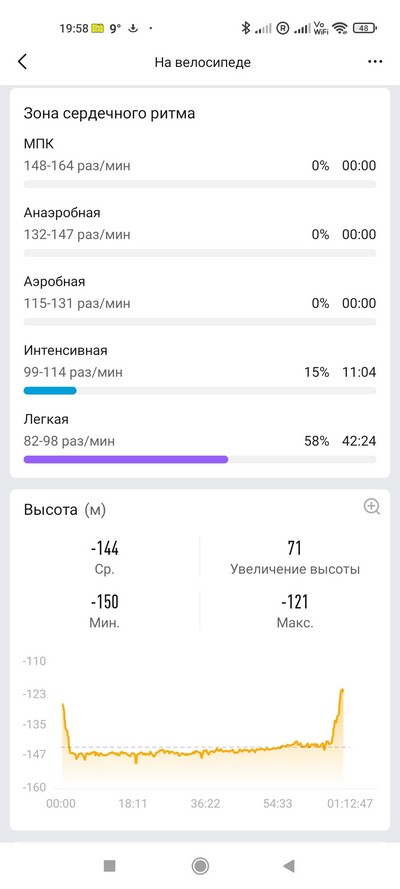Tap the Wi-Fi status icon
The width and height of the screenshot is (400, 889).
click(x=340, y=28)
